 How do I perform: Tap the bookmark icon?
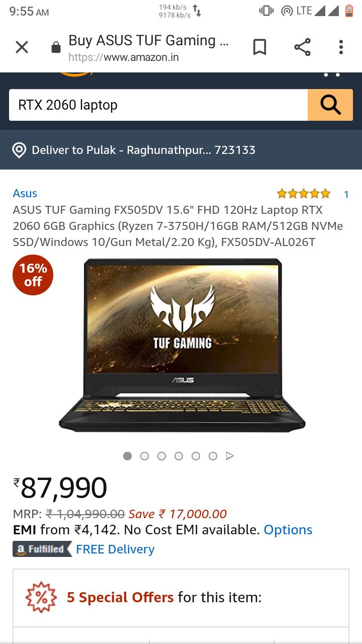(259, 47)
